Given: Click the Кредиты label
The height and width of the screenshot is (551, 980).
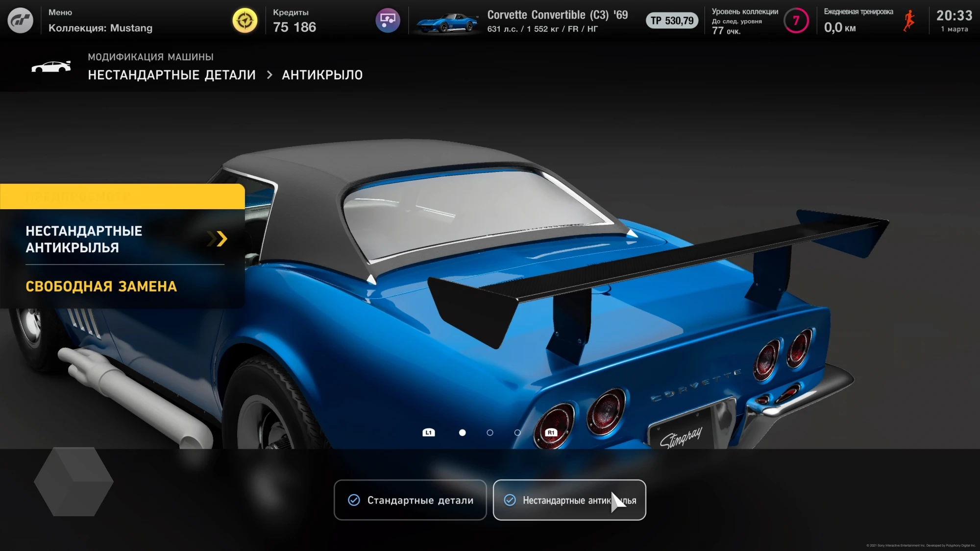Looking at the screenshot, I should tap(291, 12).
